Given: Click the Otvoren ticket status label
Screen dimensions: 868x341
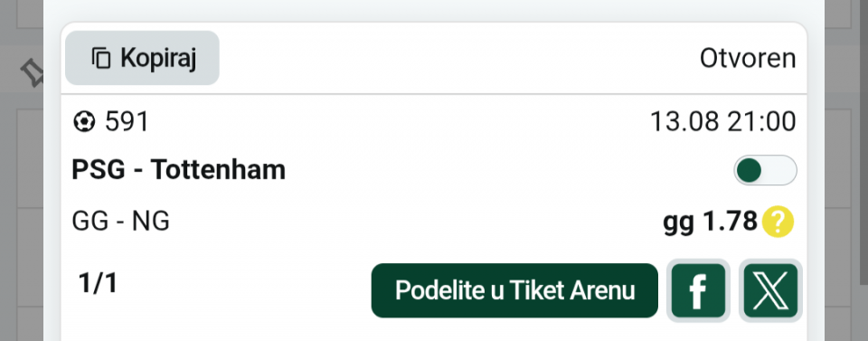Looking at the screenshot, I should pyautogui.click(x=748, y=58).
